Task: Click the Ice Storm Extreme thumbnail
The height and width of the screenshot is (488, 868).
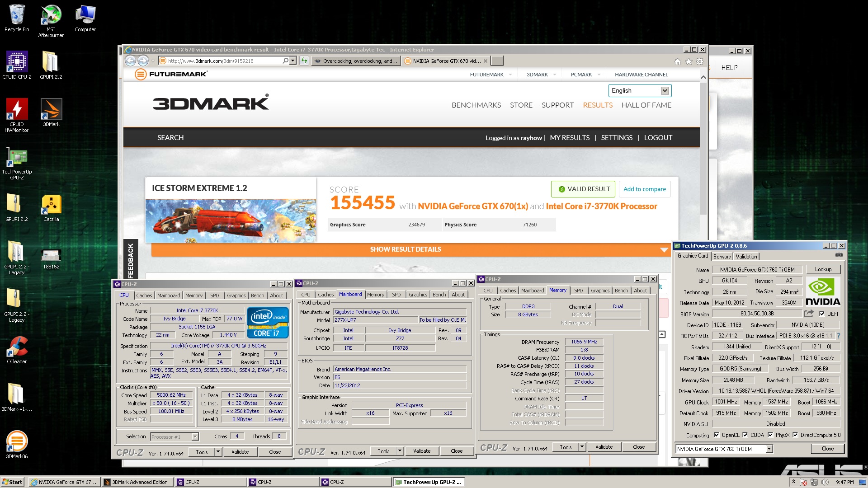Action: (231, 221)
